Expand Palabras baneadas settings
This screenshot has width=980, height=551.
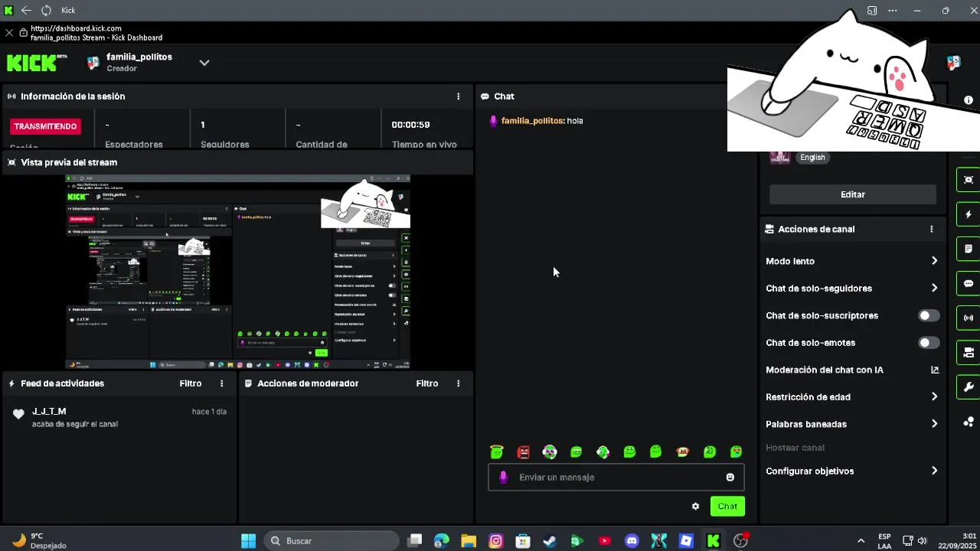tap(851, 424)
